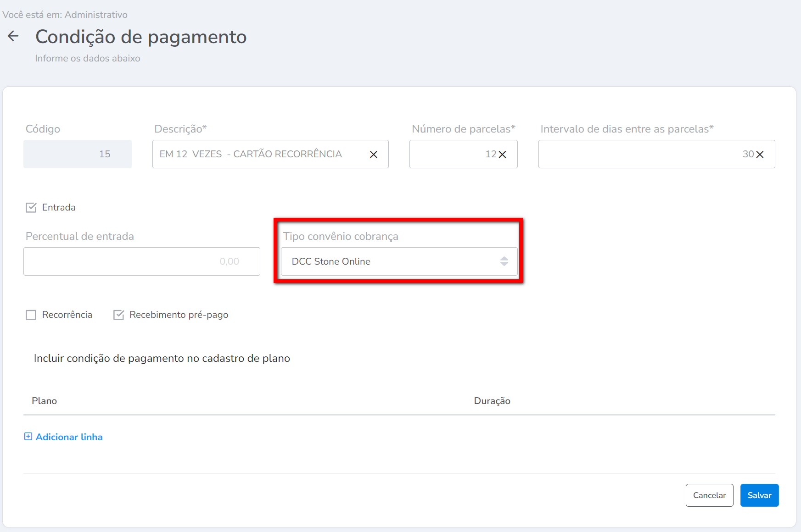This screenshot has width=801, height=532.
Task: Clear the Descrição field with its X icon
Action: 374,155
